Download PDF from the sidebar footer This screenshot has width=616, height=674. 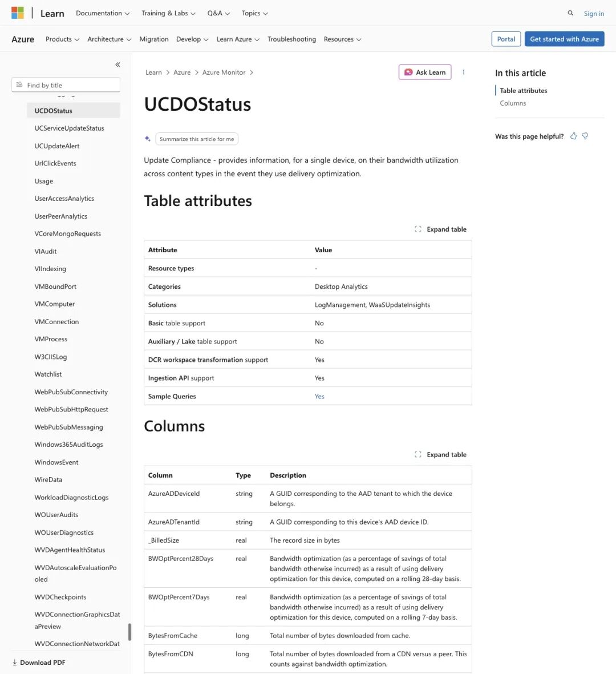point(39,663)
